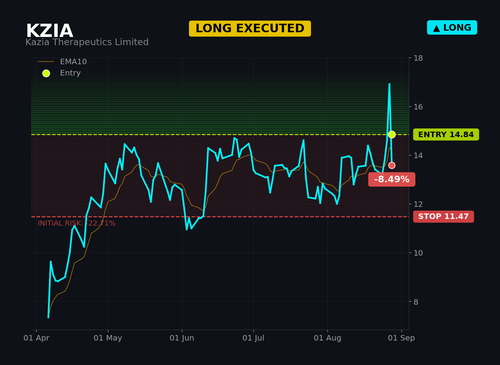
Task: Click the 14 price axis label
Action: click(x=418, y=155)
